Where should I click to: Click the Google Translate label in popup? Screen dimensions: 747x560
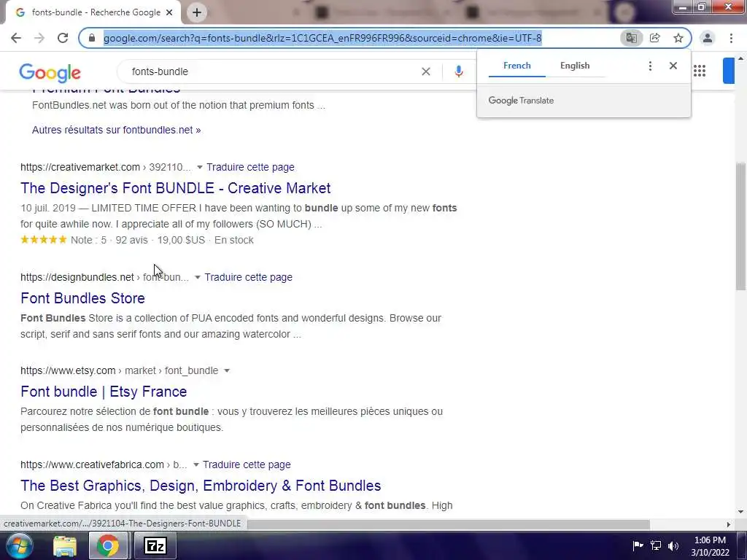click(x=521, y=101)
